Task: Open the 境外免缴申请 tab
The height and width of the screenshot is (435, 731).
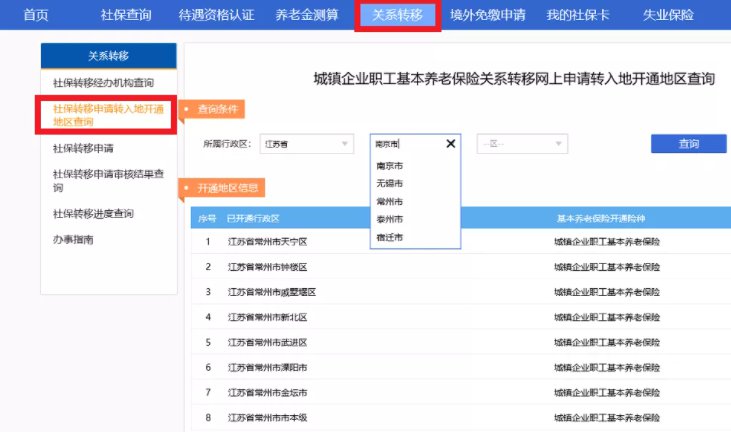Action: (x=489, y=15)
